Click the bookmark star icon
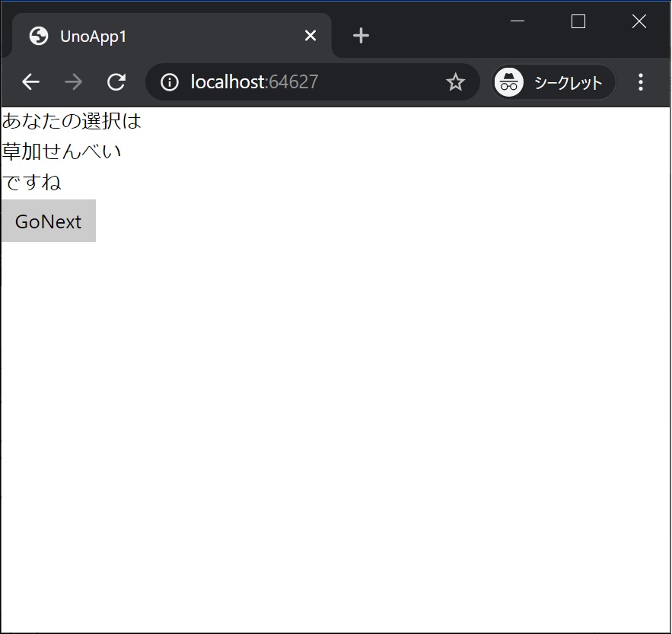 click(455, 81)
